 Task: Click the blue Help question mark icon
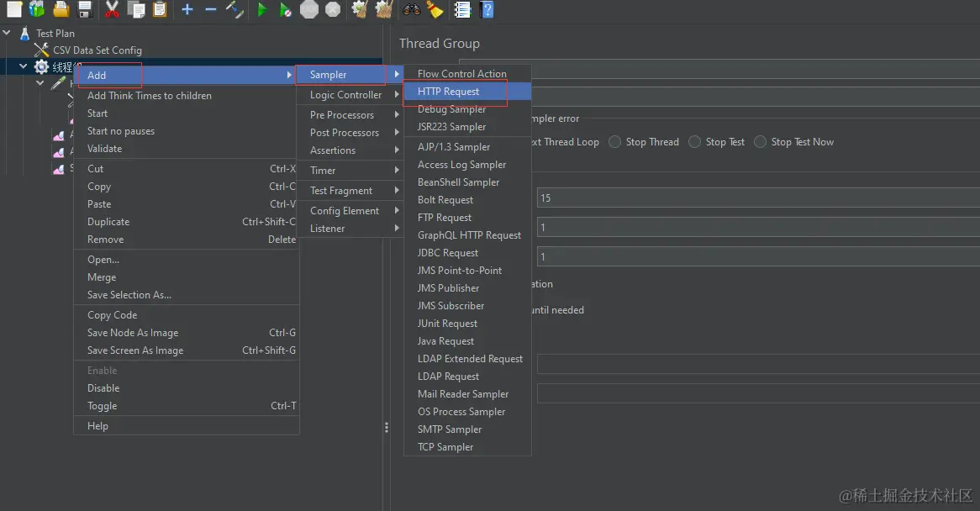(487, 9)
